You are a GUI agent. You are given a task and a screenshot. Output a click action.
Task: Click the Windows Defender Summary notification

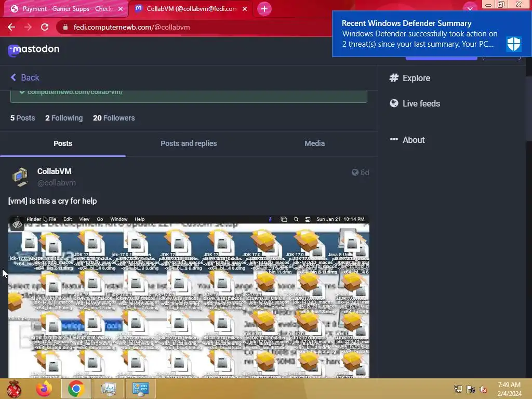(x=432, y=34)
